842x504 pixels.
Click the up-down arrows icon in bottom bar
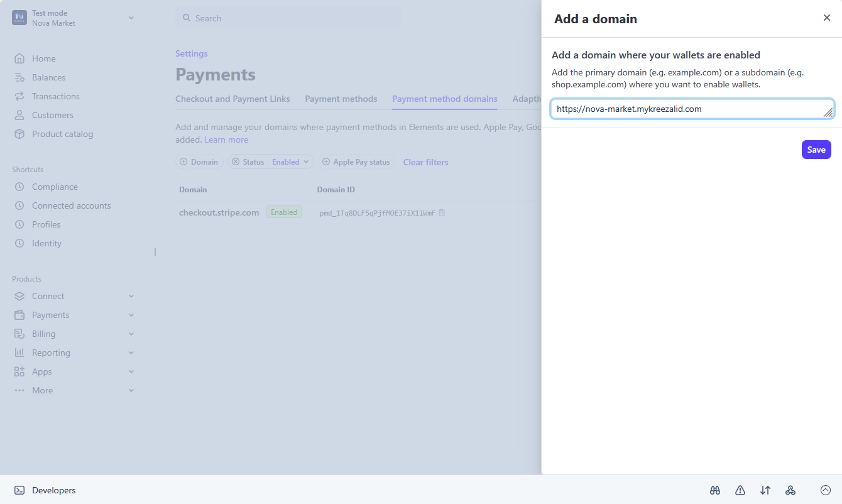coord(765,490)
